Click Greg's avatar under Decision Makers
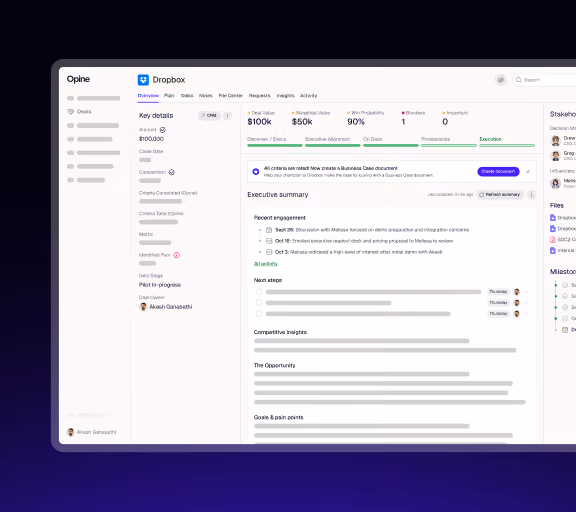576x512 pixels. (555, 155)
